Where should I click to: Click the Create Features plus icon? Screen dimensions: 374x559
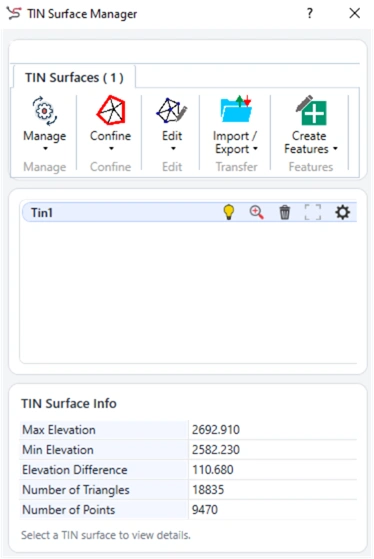coord(311,110)
